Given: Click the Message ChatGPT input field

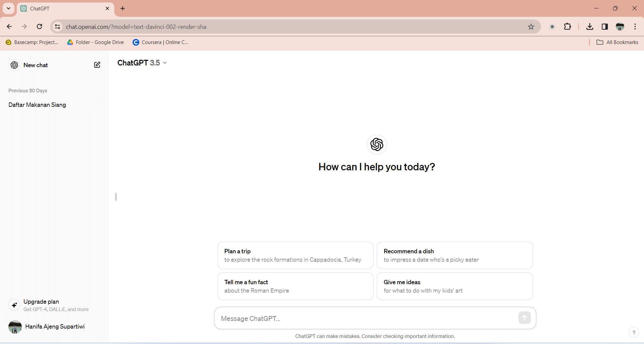Looking at the screenshot, I should click(x=366, y=318).
